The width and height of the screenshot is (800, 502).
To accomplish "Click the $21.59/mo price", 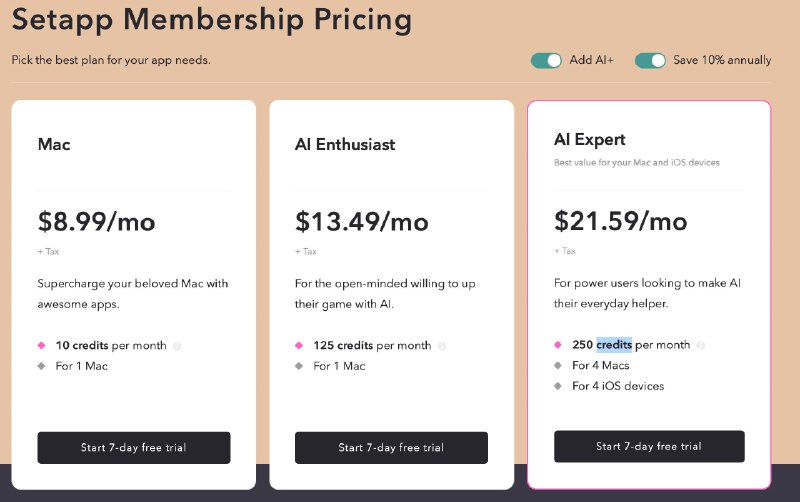I will coord(620,220).
